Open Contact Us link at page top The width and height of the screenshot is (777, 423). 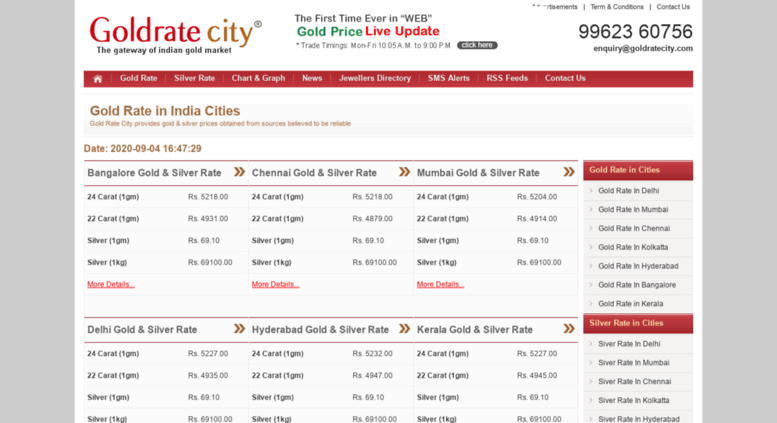[673, 7]
